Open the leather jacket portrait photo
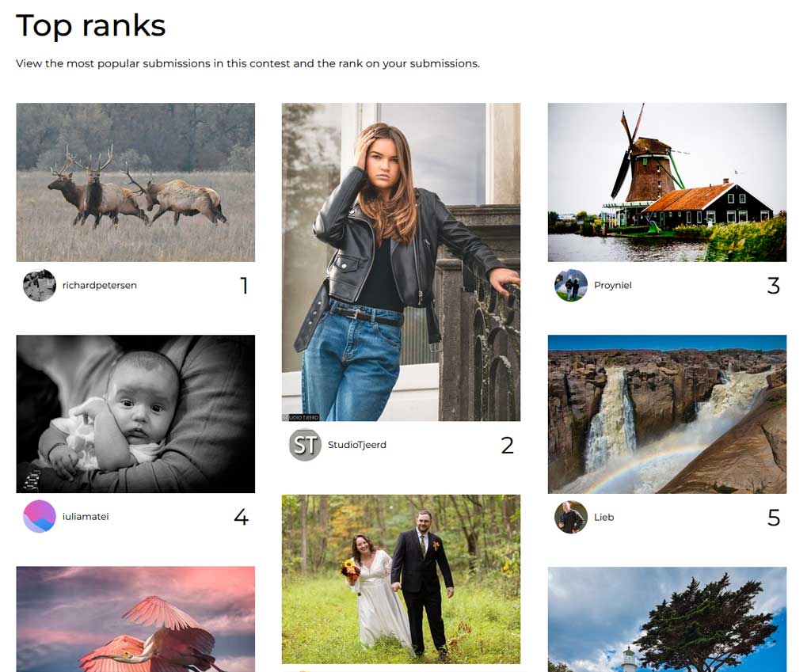Image resolution: width=811 pixels, height=672 pixels. [401, 262]
